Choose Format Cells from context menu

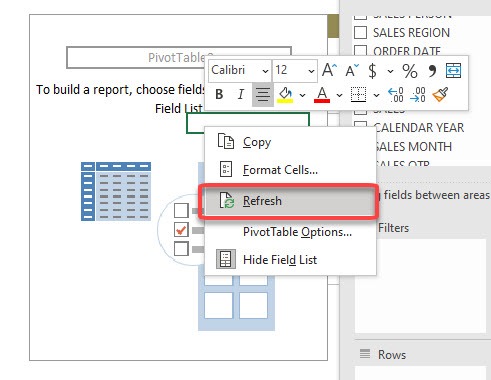[290, 170]
